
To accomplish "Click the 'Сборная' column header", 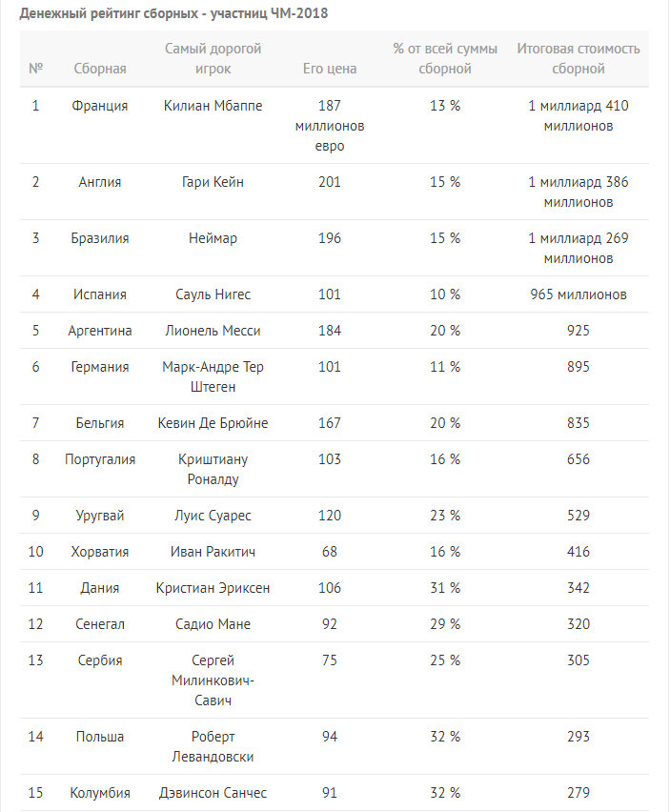I will (x=100, y=69).
